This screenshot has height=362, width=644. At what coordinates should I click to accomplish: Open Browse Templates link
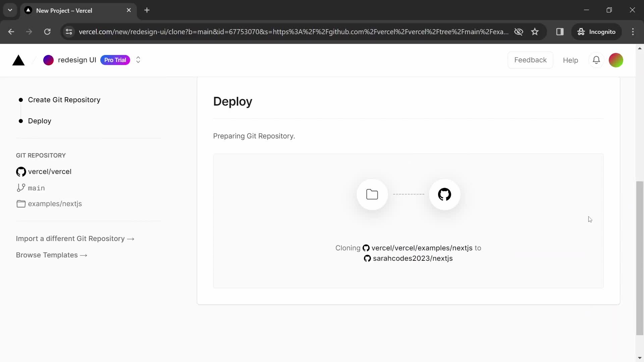51,255
